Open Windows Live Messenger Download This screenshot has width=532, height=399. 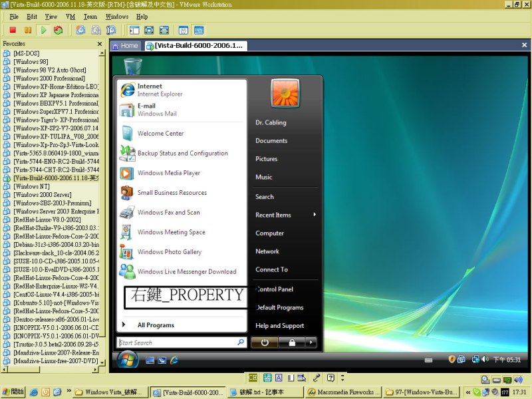[x=182, y=271]
